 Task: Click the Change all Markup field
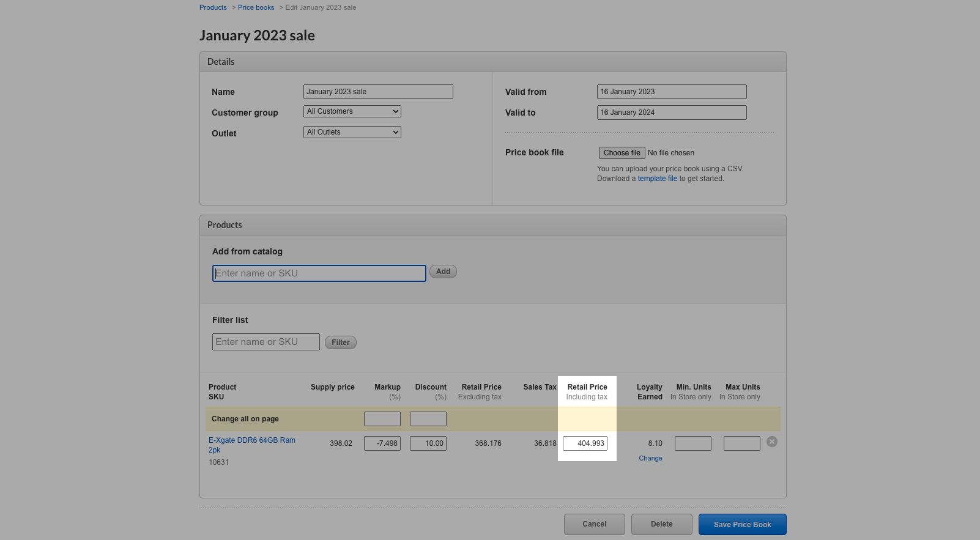tap(382, 419)
